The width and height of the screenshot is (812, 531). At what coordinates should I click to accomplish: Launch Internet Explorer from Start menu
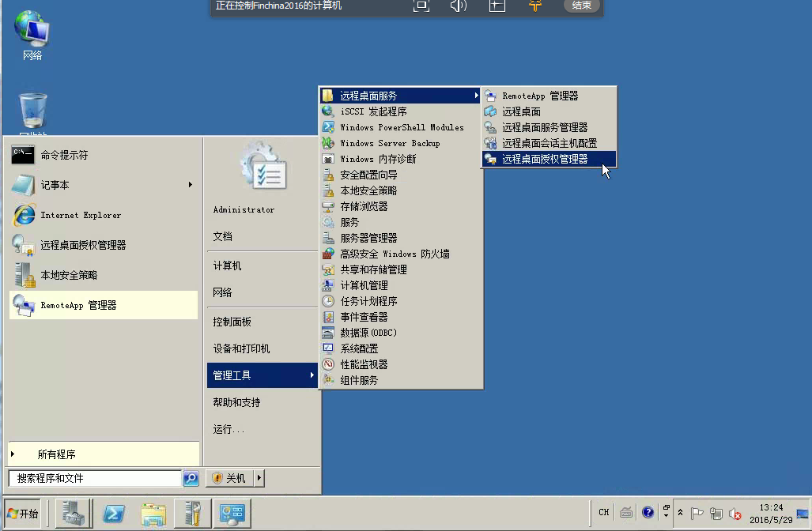pyautogui.click(x=104, y=215)
